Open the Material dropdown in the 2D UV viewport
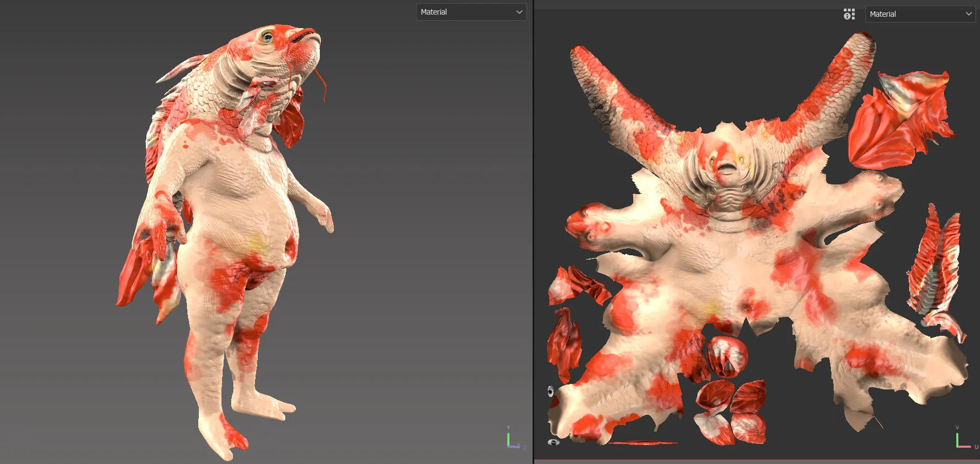The width and height of the screenshot is (980, 464). pos(920,14)
